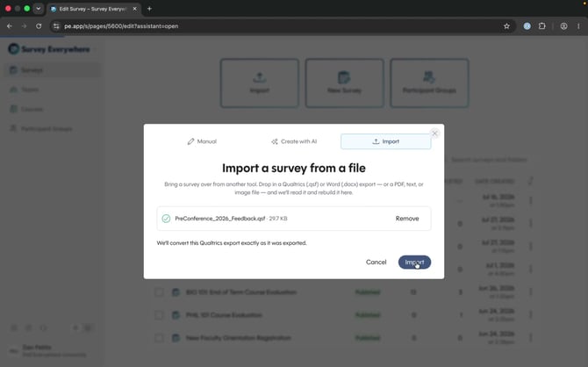Go forward in the browser
Screen dimensions: 588x367
24,25
